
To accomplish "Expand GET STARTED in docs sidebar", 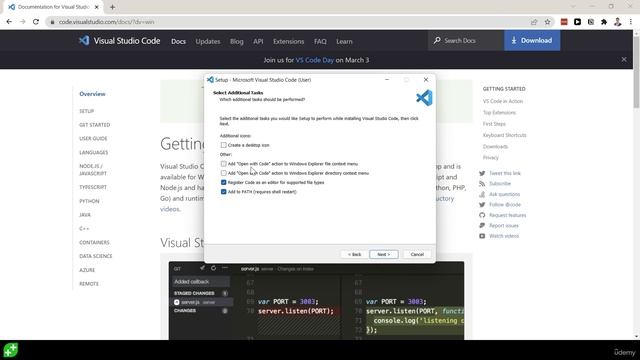I will click(95, 125).
